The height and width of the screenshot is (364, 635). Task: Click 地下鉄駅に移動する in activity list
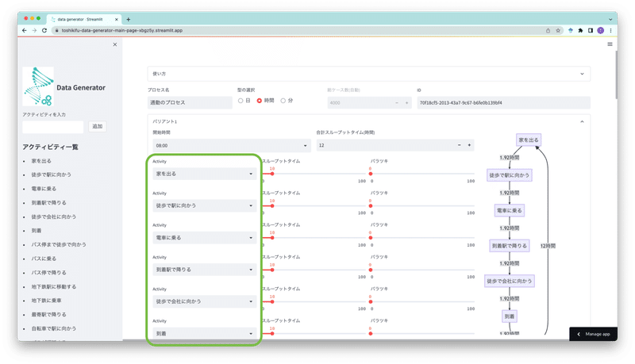tap(54, 287)
